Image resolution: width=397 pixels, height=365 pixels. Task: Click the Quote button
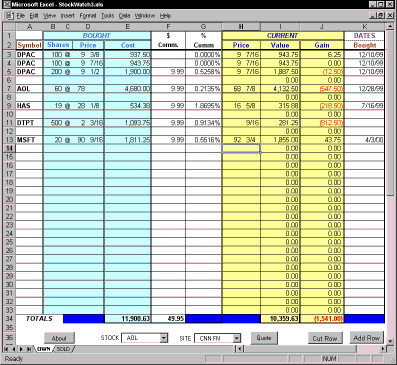pos(264,338)
